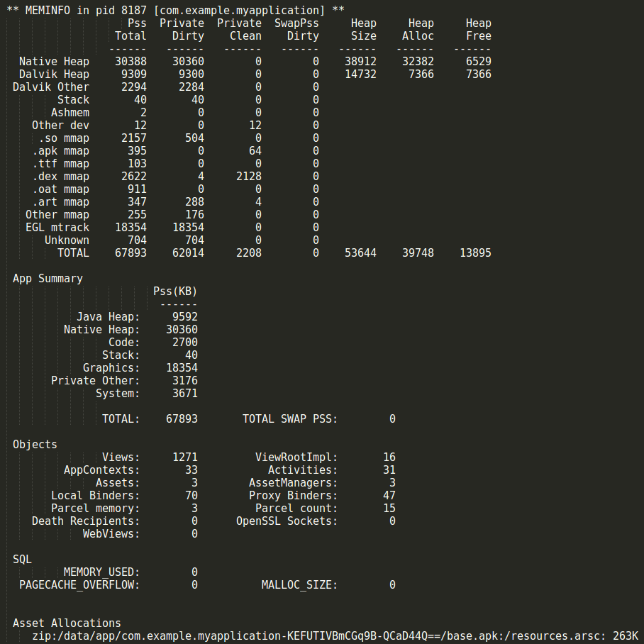Viewport: 644px width, 644px height.
Task: Select the PAGECACHE_OVERFLOW: label
Action: click(x=79, y=585)
